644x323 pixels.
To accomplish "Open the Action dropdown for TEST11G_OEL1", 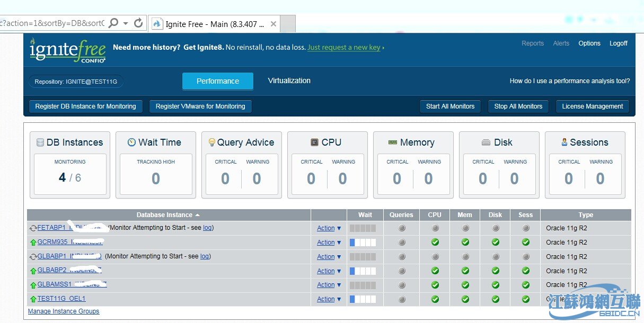I will click(x=329, y=299).
